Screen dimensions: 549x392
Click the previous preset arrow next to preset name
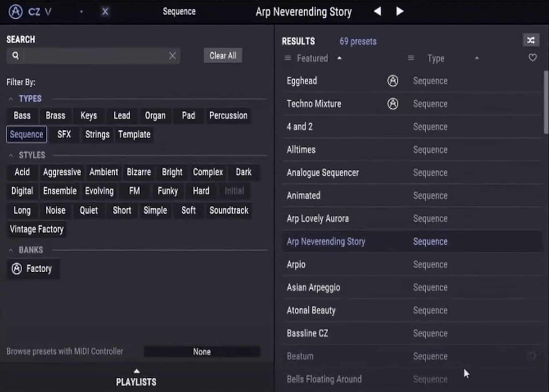(377, 11)
